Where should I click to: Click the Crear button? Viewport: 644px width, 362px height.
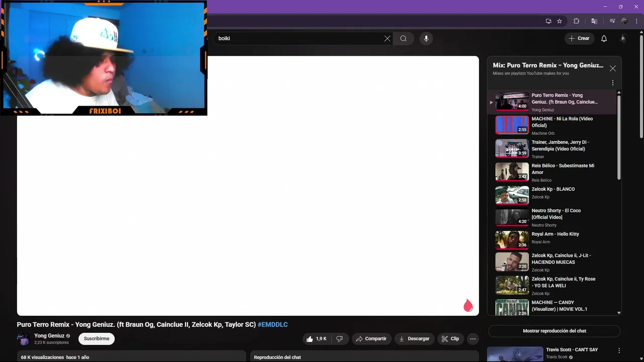[579, 38]
